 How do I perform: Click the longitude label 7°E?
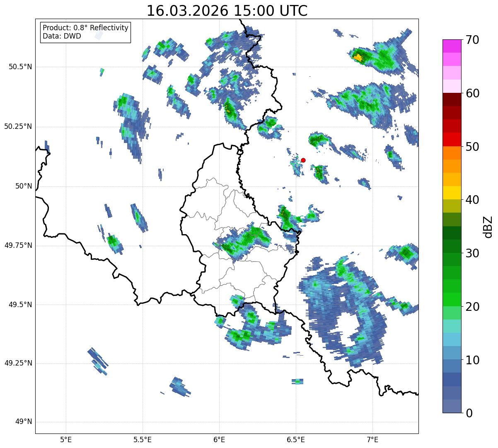click(x=372, y=439)
